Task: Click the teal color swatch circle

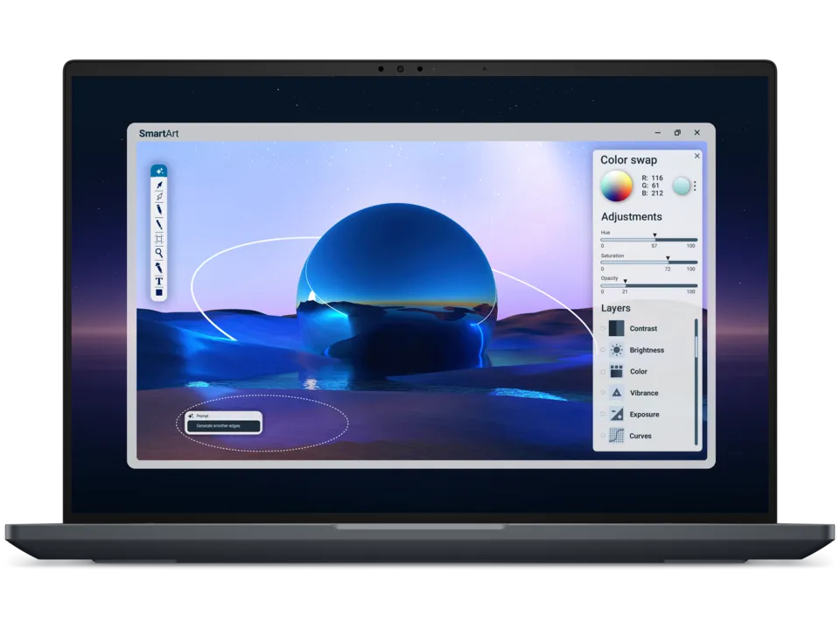Action: pos(682,185)
